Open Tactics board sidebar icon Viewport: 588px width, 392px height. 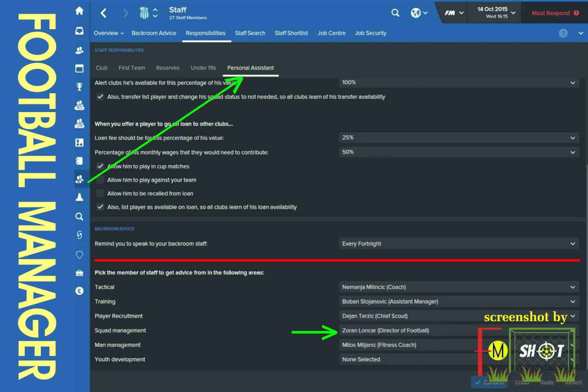click(x=79, y=142)
